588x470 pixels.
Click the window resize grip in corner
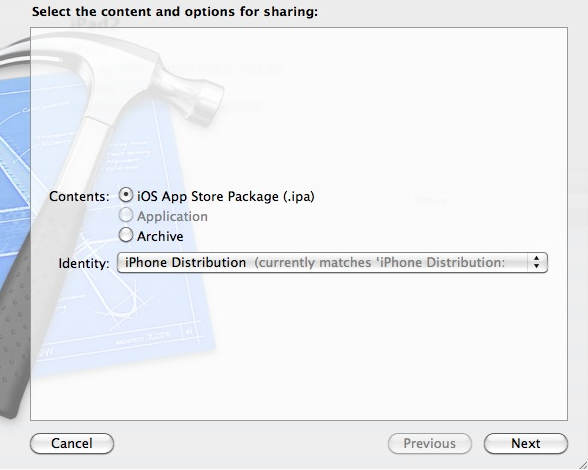click(x=580, y=463)
